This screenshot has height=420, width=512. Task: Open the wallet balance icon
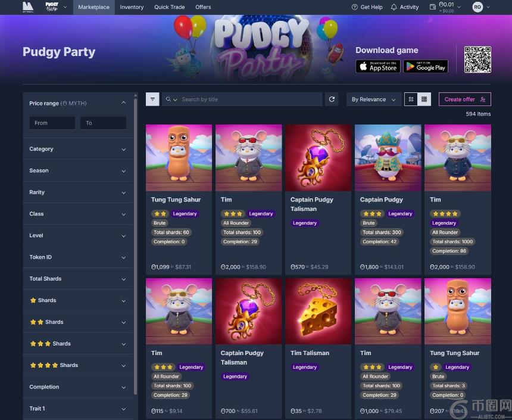pos(433,7)
